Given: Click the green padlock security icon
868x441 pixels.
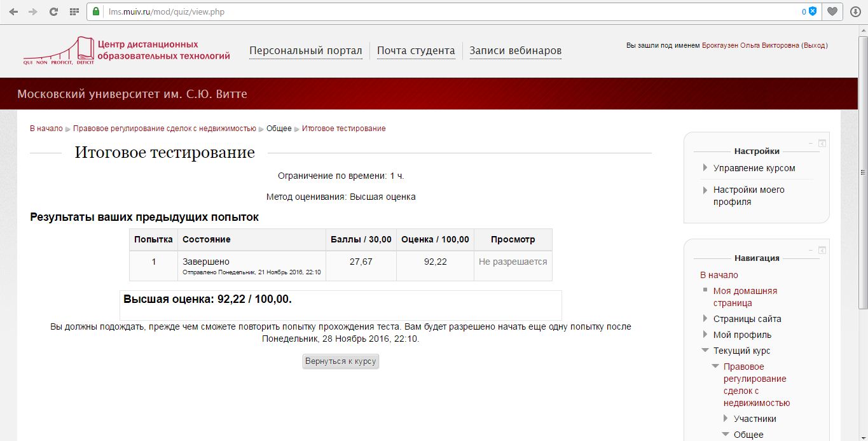Looking at the screenshot, I should coord(96,11).
